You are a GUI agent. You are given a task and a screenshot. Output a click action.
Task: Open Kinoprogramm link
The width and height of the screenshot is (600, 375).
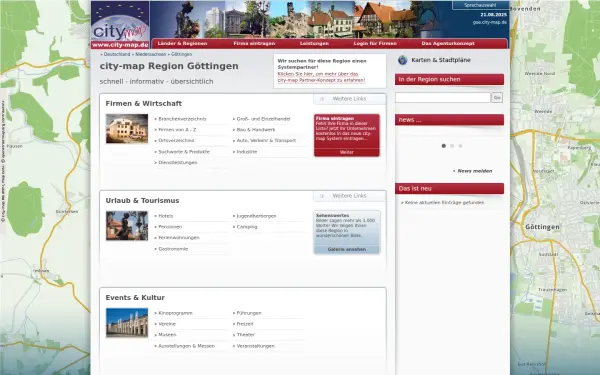(175, 313)
